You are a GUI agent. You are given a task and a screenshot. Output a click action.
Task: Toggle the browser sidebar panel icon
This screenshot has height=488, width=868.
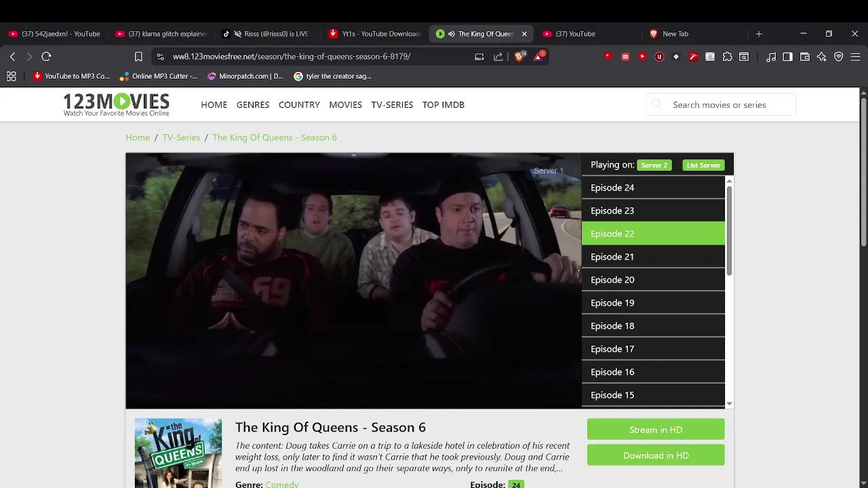click(x=787, y=57)
